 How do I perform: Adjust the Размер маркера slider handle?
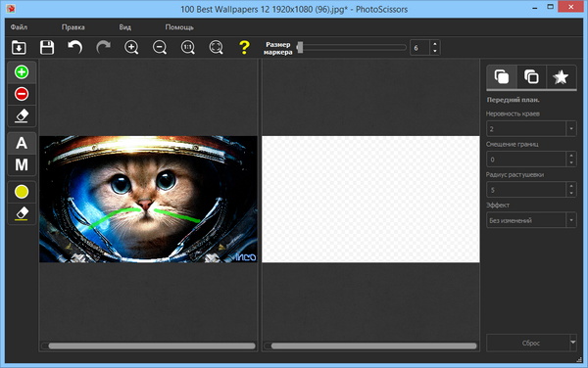tap(300, 48)
